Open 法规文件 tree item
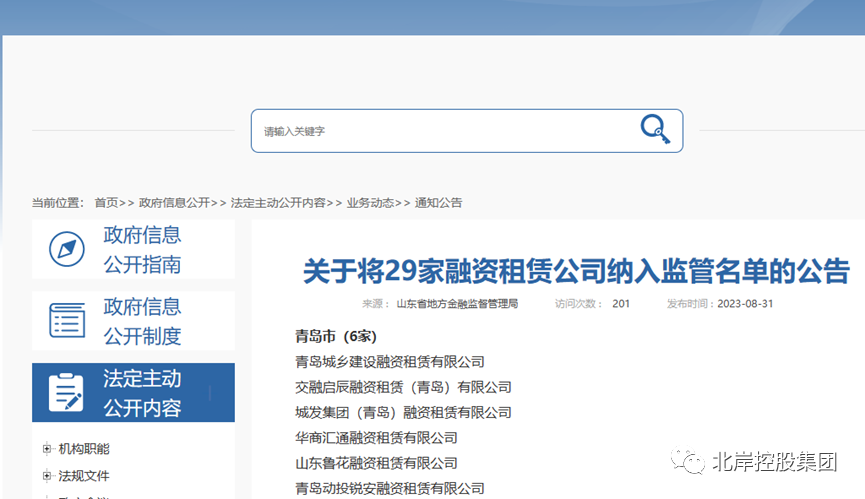This screenshot has width=865, height=499. click(84, 475)
